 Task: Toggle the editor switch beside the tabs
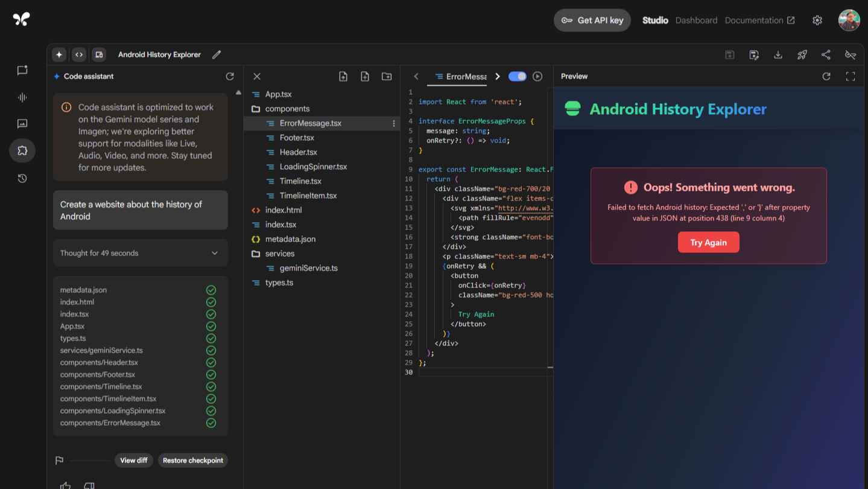tap(518, 76)
